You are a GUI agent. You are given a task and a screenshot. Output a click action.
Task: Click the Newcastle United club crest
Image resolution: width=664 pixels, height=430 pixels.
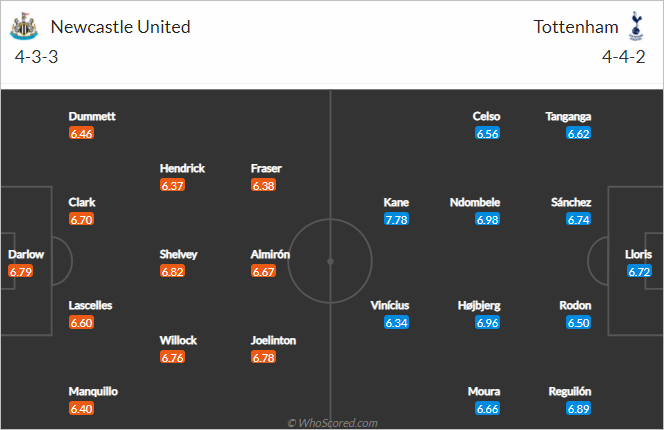pyautogui.click(x=24, y=26)
